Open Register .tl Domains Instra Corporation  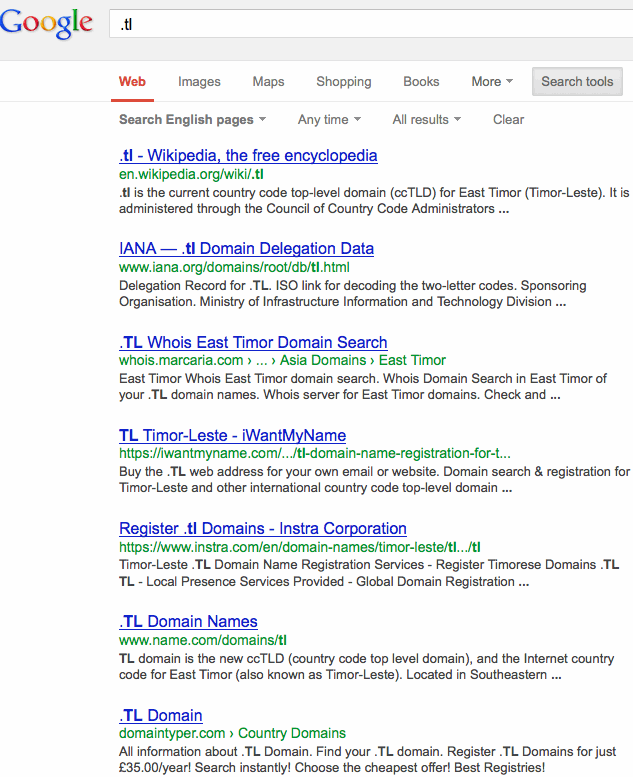pyautogui.click(x=263, y=529)
